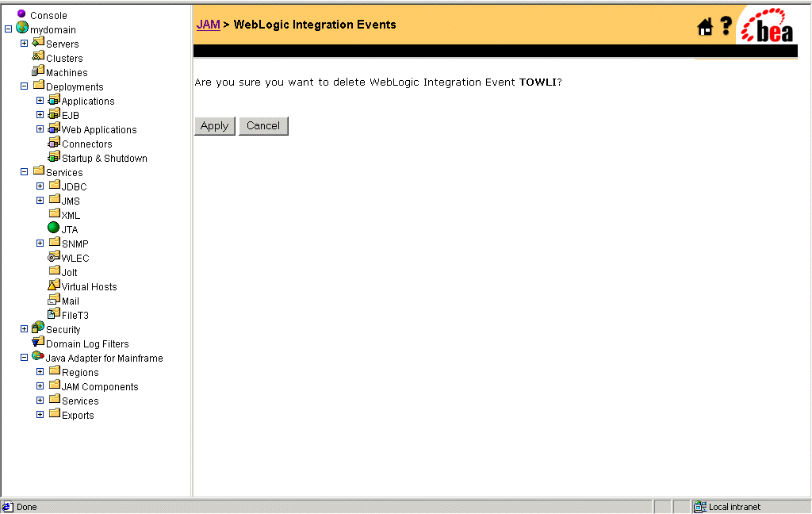Click the BEA logo in the header
This screenshot has width=812, height=514.
click(x=768, y=25)
